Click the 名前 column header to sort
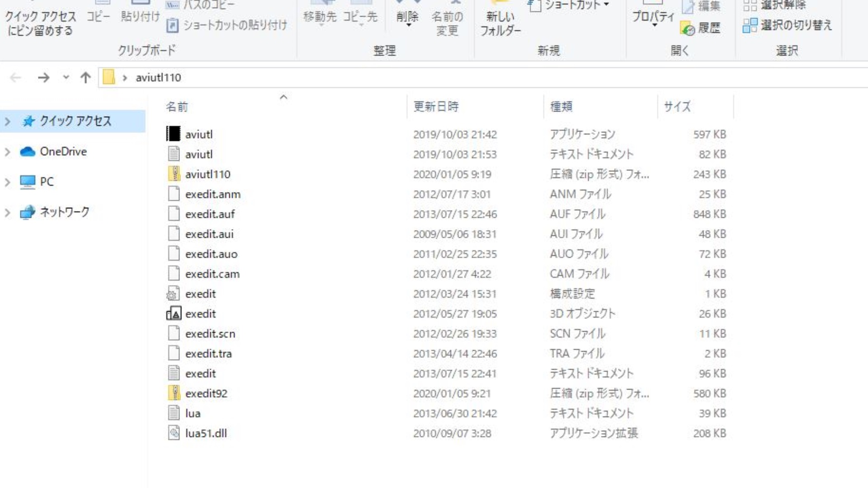Viewport: 868px width, 488px height. coord(176,106)
